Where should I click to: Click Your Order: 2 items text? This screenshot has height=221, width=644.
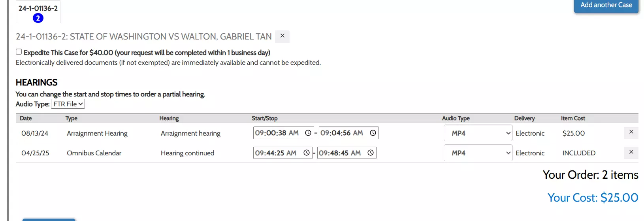coord(590,175)
